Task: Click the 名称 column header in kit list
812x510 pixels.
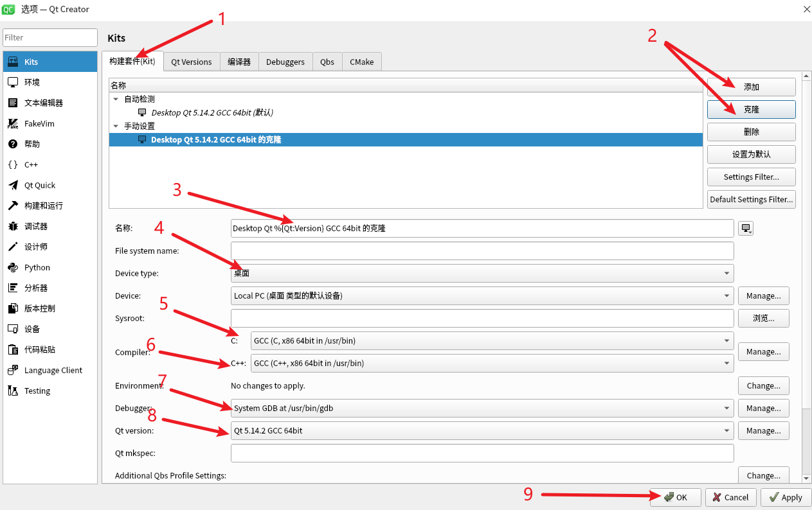Action: [x=406, y=85]
